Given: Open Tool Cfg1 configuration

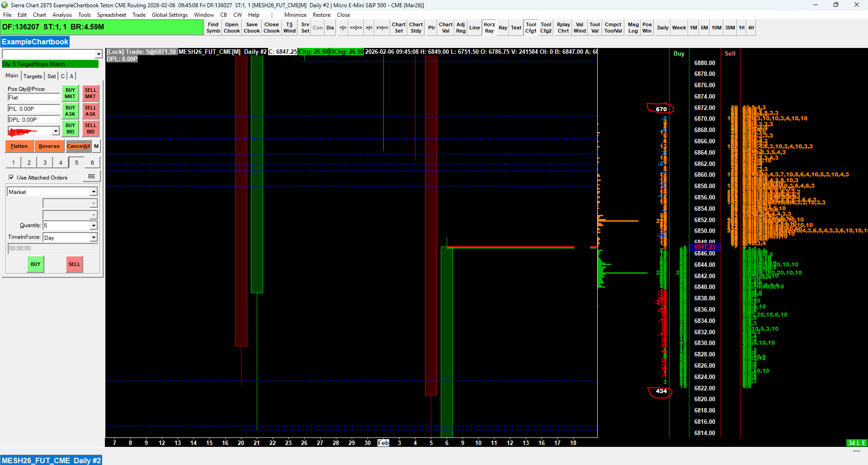Looking at the screenshot, I should pos(531,28).
